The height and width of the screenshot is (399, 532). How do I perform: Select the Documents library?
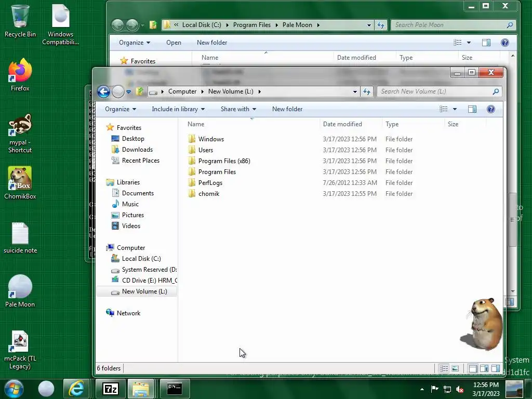tap(138, 193)
